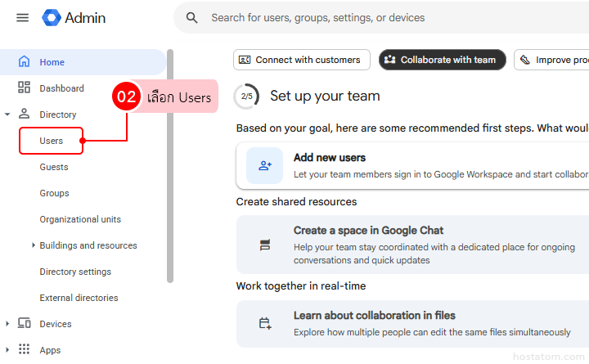589x364 pixels.
Task: Click the sidebar vertical scrollbar
Action: (170, 165)
